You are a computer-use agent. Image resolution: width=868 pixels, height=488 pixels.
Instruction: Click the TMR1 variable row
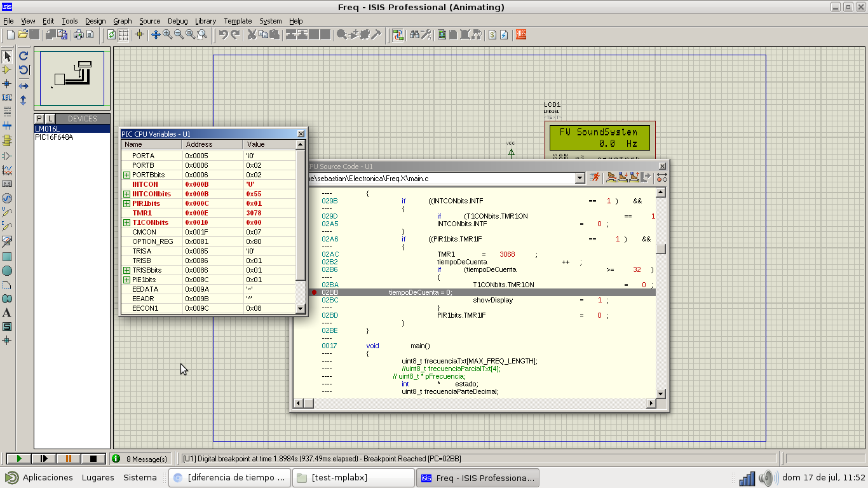point(208,213)
